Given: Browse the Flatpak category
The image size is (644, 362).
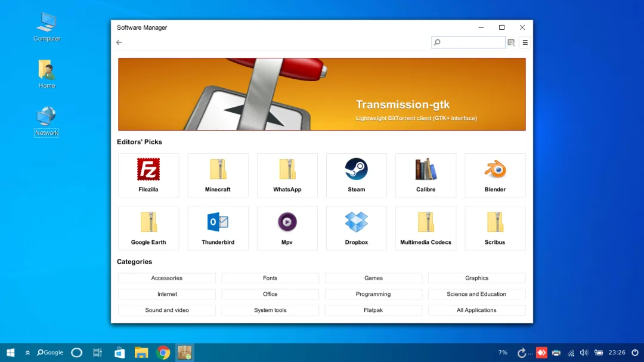Looking at the screenshot, I should click(x=373, y=310).
